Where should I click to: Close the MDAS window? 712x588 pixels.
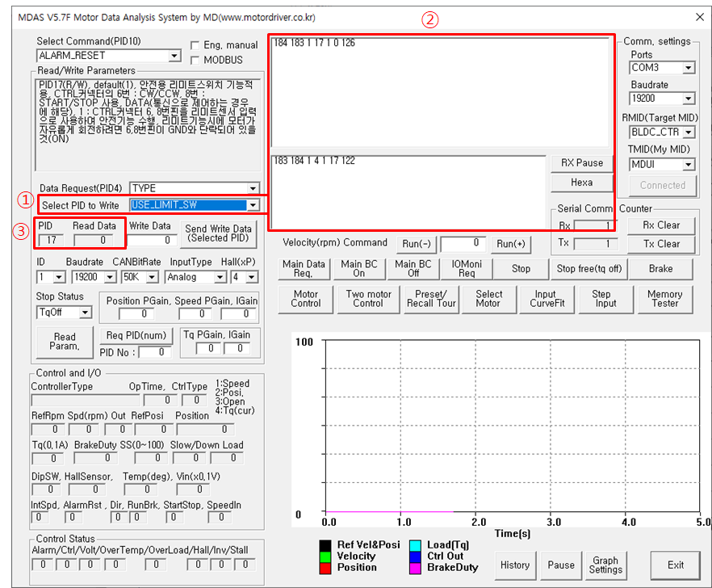coord(700,17)
